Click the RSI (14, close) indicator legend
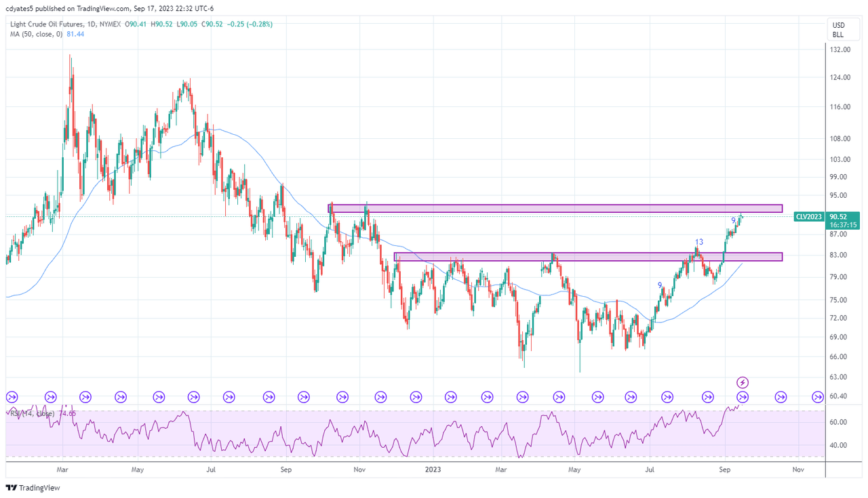 [33, 413]
